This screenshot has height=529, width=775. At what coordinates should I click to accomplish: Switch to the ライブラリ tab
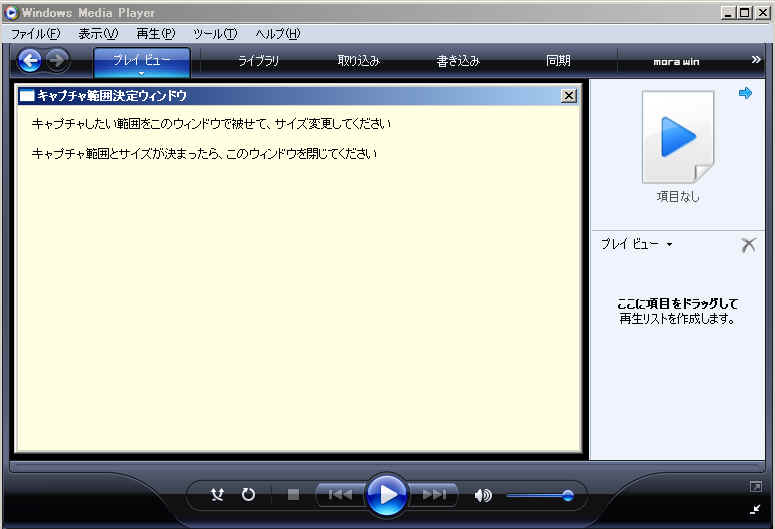[258, 61]
